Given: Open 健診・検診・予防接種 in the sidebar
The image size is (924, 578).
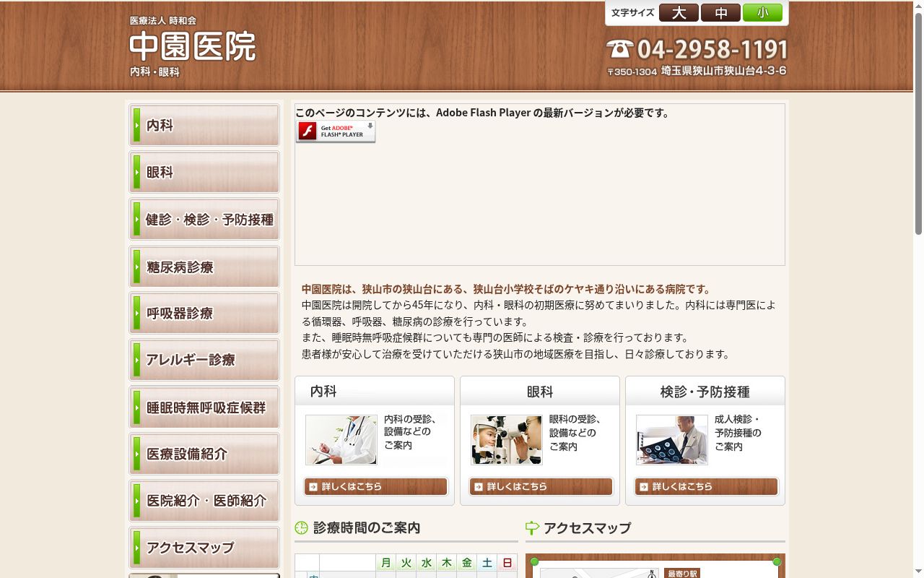Looking at the screenshot, I should pos(204,220).
